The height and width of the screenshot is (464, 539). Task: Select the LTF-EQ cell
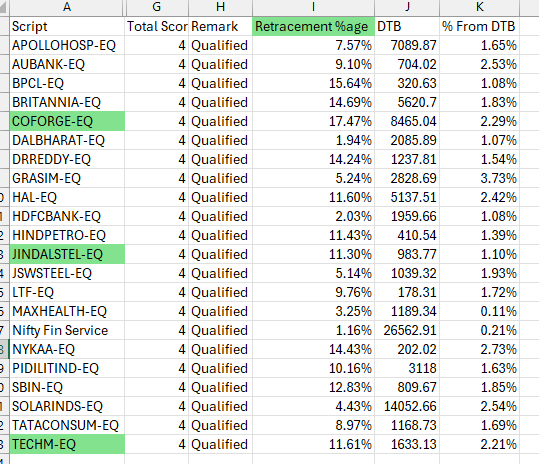pyautogui.click(x=67, y=292)
